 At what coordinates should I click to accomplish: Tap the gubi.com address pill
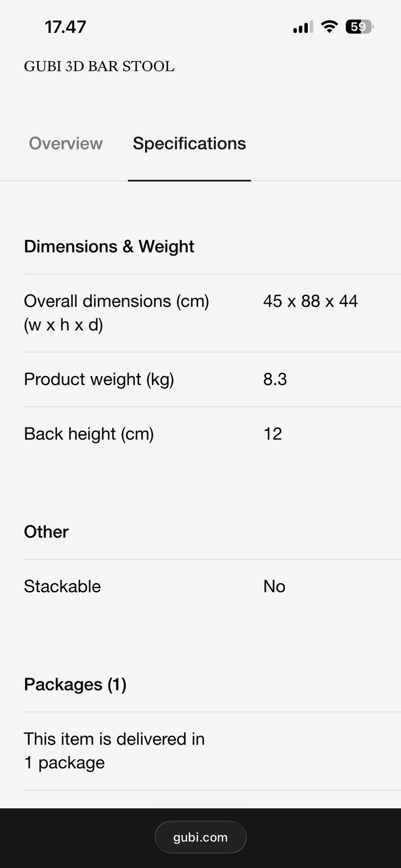click(200, 837)
